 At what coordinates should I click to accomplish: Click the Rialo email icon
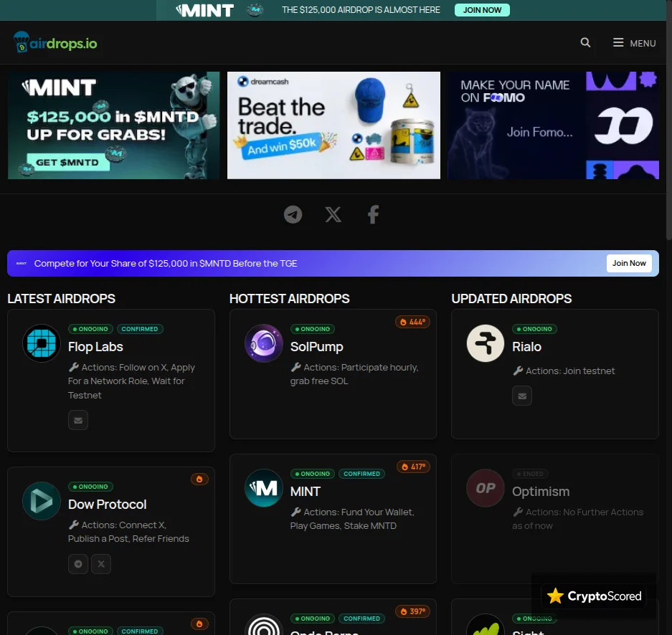click(522, 396)
